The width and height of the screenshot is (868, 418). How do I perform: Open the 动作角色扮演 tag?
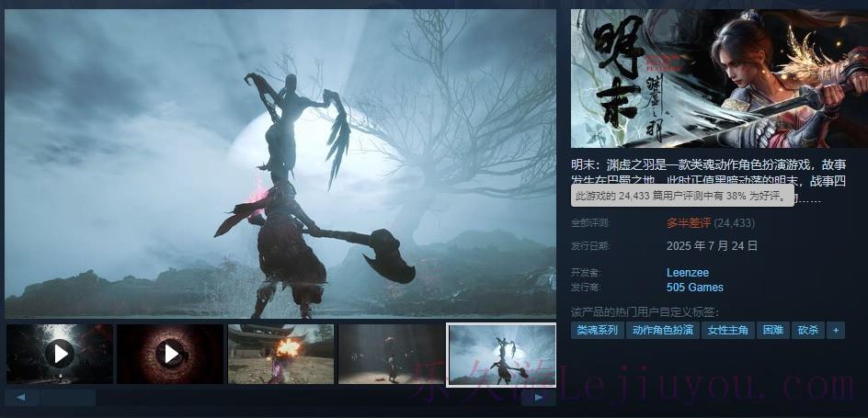click(662, 331)
